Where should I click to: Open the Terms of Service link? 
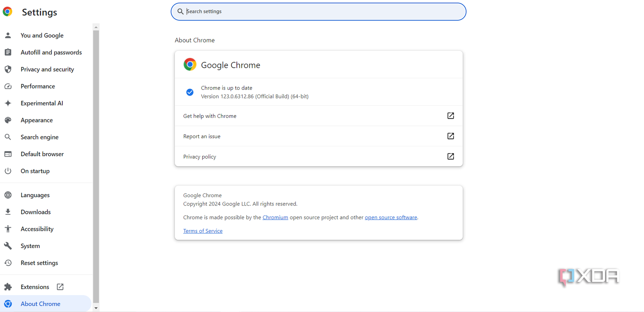203,231
